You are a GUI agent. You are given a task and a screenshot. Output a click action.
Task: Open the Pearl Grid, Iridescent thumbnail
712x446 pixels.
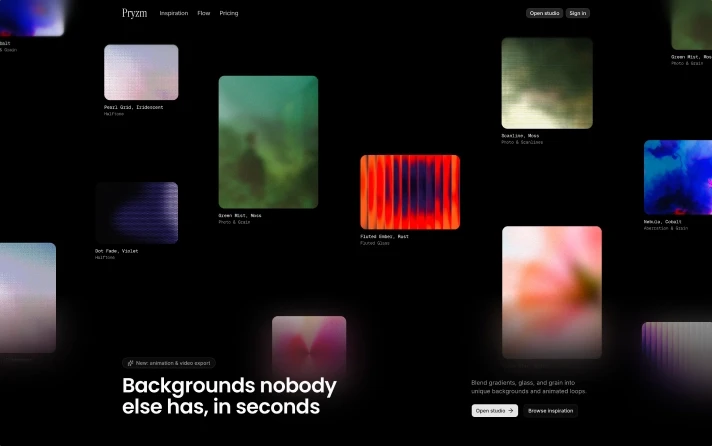pyautogui.click(x=141, y=72)
